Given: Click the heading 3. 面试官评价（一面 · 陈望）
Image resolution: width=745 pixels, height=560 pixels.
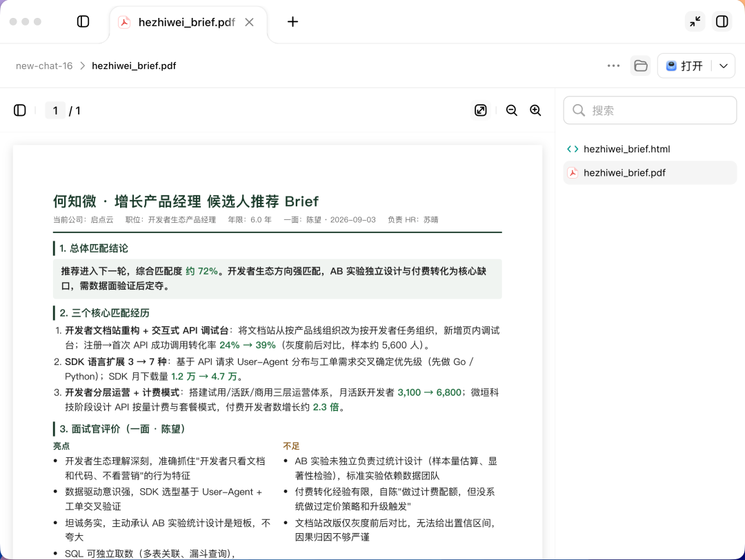Looking at the screenshot, I should pos(122,429).
